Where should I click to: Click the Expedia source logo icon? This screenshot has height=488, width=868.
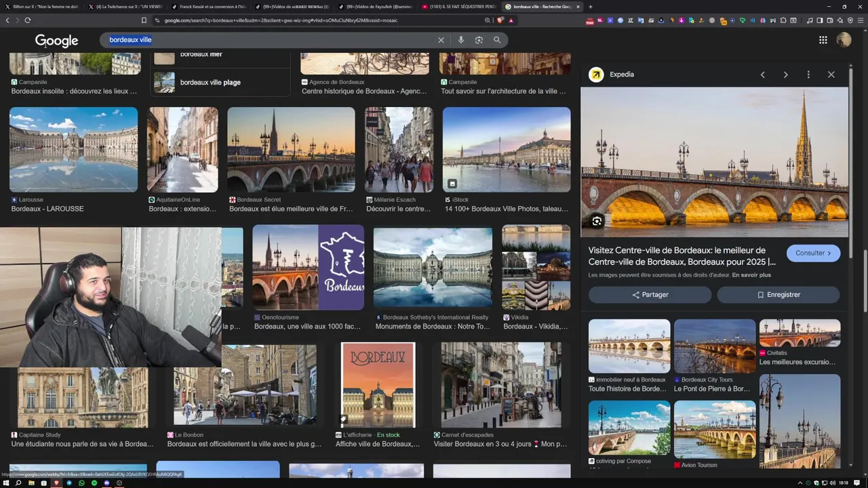click(x=596, y=75)
